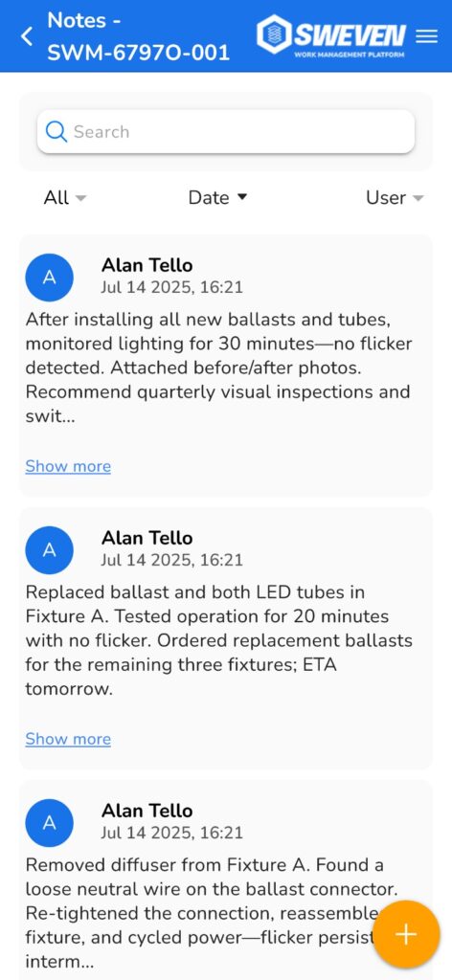452x980 pixels.
Task: Open the hamburger menu icon
Action: (426, 36)
